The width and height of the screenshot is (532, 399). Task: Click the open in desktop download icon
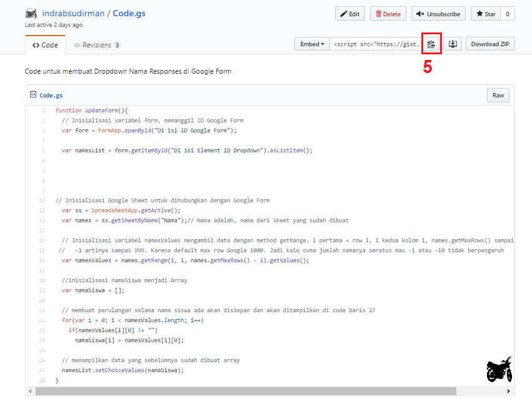point(453,44)
